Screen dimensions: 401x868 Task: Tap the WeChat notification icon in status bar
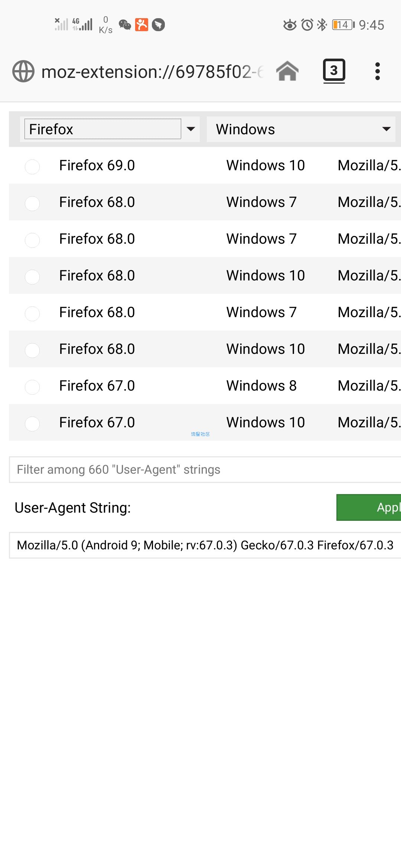[x=125, y=25]
